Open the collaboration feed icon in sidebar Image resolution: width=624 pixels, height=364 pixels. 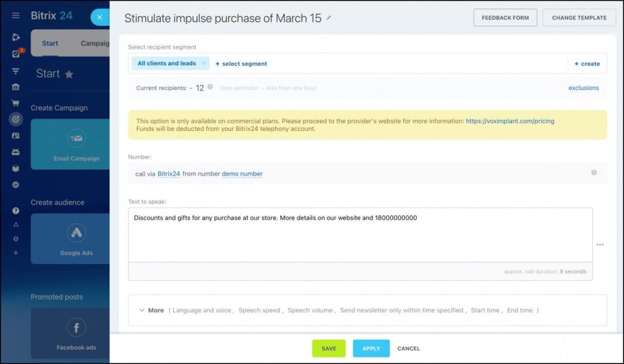[x=16, y=37]
